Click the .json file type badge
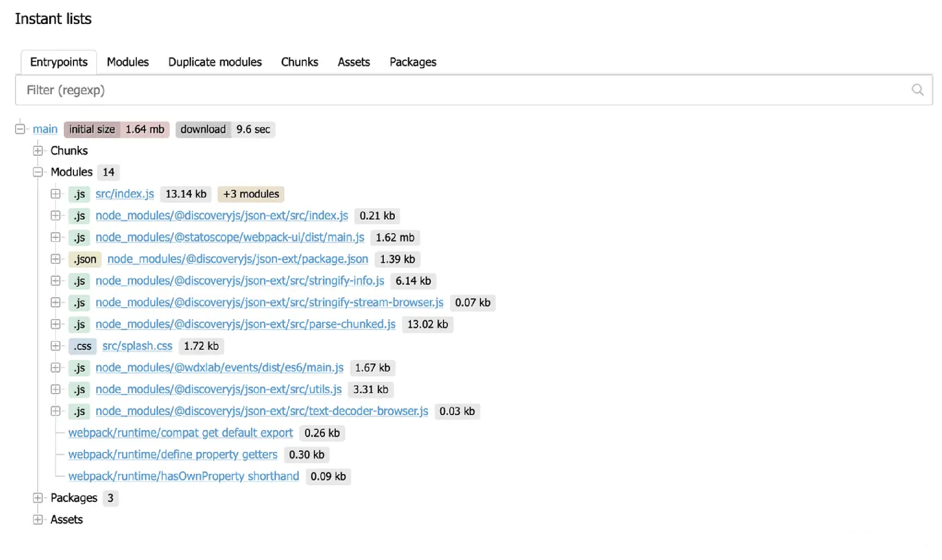 [85, 259]
